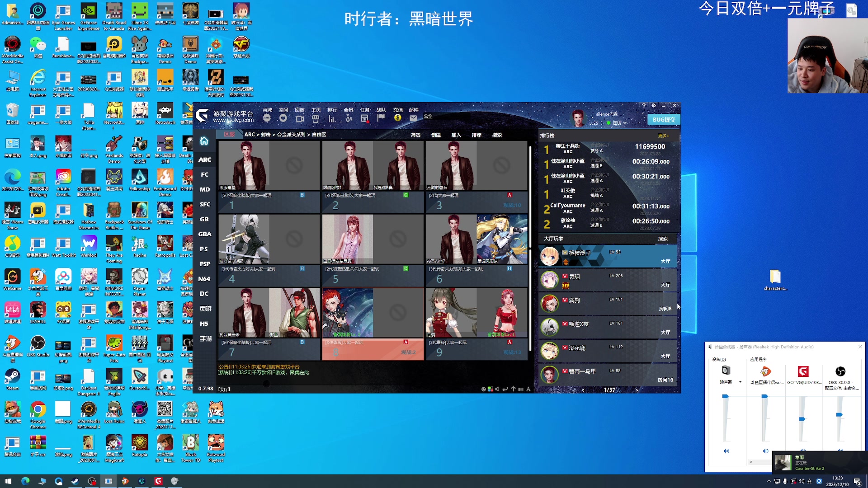Open room 8 highlighted in red
Viewport: 868px width, 488px height.
tap(373, 324)
